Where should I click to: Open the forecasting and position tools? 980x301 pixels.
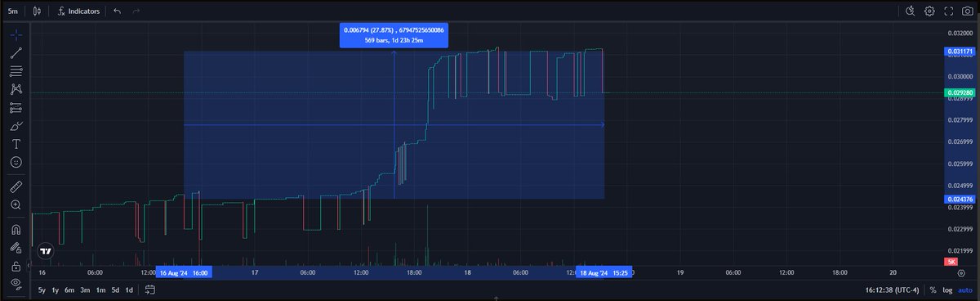[x=16, y=107]
